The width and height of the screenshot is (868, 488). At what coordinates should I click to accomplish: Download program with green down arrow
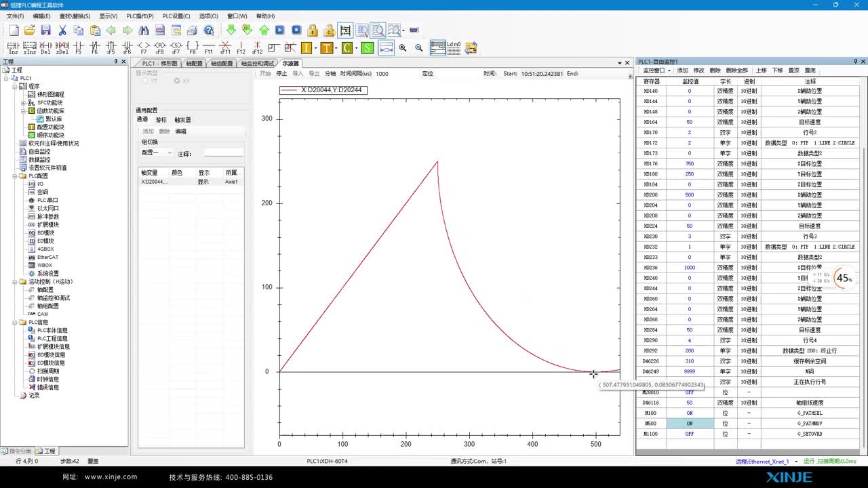coord(231,30)
